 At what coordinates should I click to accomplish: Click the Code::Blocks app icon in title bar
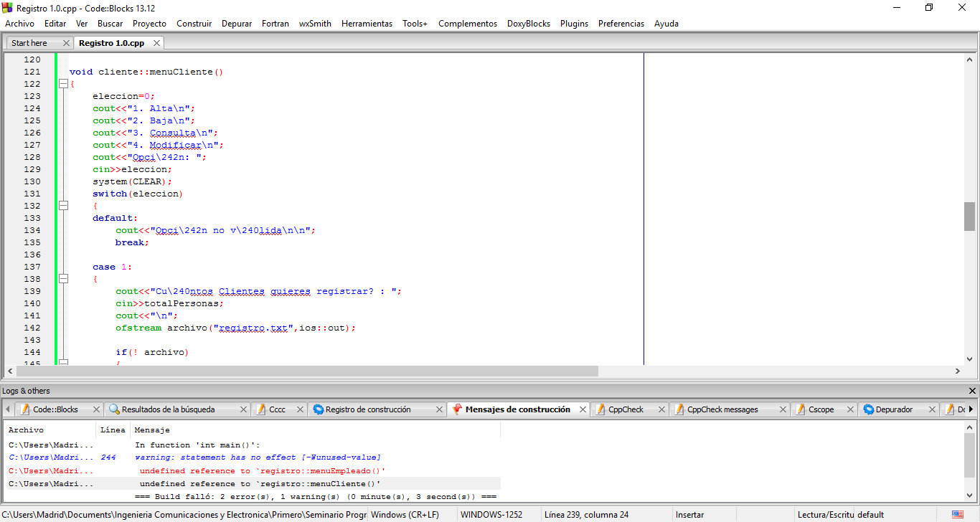coord(8,7)
